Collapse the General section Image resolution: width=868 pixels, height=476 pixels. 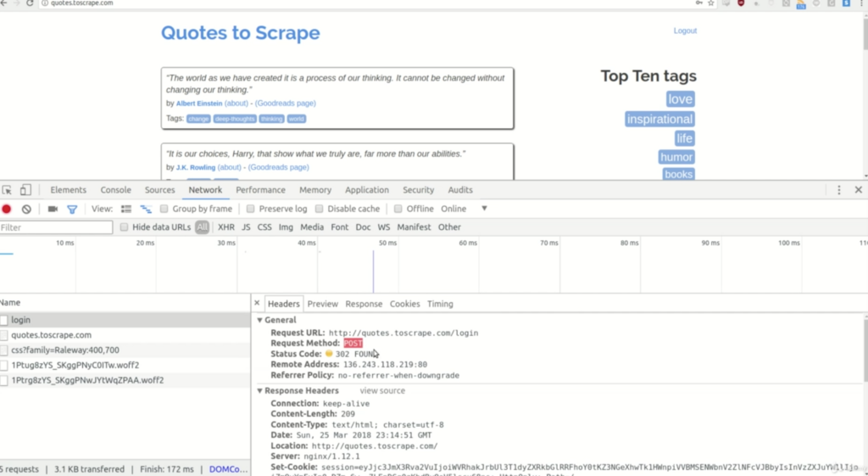point(259,320)
